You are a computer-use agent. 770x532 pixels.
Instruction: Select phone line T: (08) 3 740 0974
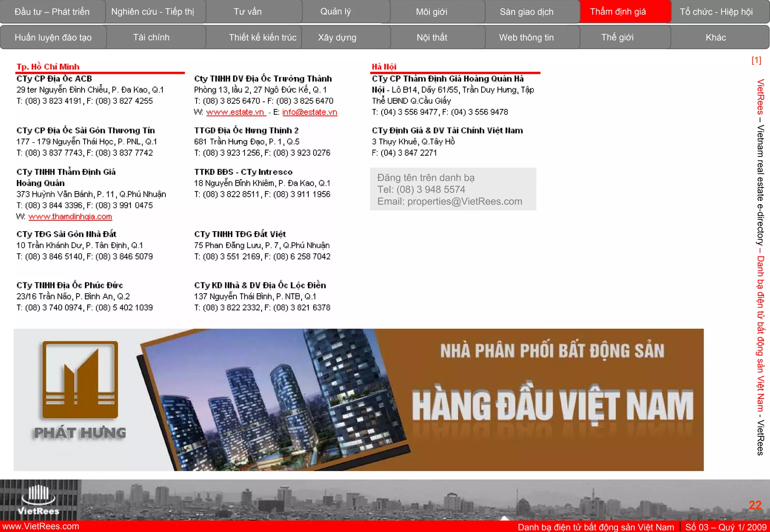coord(50,308)
